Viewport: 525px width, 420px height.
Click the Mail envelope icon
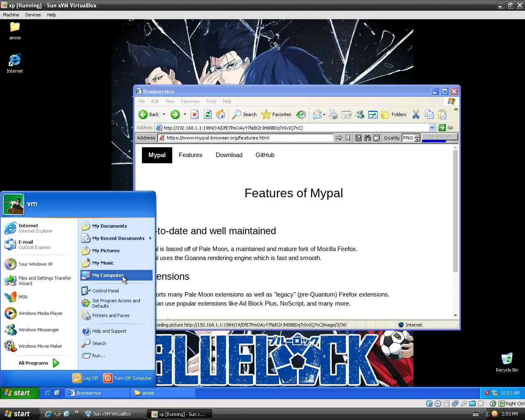click(317, 114)
